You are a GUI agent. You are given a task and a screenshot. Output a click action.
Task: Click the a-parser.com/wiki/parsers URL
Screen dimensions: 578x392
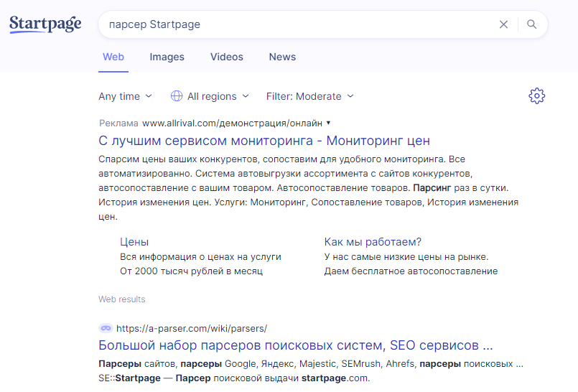click(x=192, y=328)
